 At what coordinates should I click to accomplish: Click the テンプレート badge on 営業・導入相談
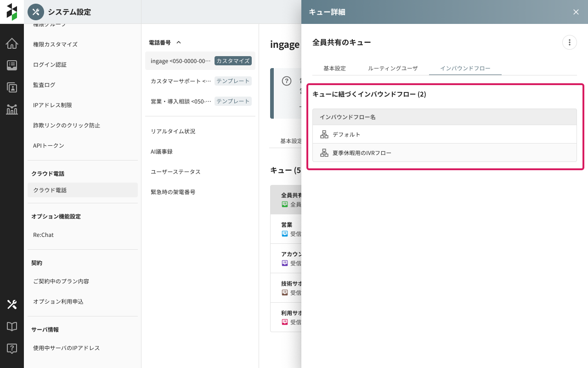(x=233, y=101)
